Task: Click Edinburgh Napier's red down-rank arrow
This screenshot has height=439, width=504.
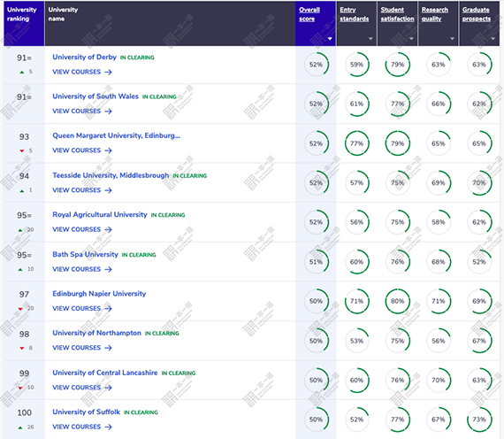Action: click(20, 309)
